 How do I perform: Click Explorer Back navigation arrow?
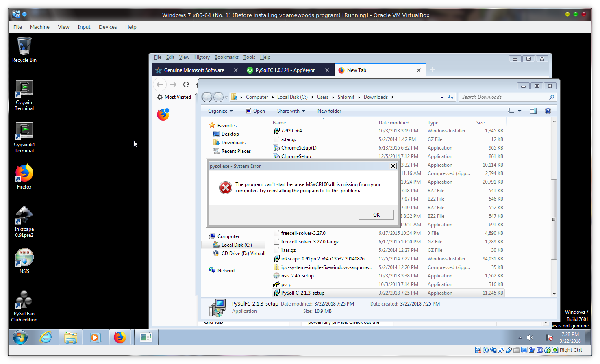[x=207, y=97]
